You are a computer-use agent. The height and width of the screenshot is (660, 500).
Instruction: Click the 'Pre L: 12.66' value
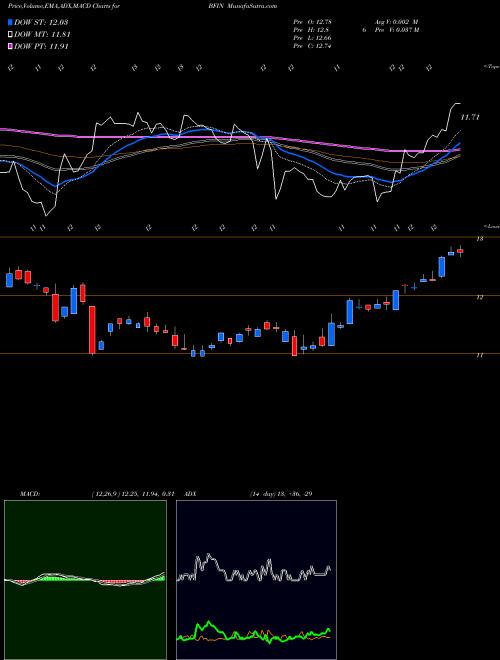pos(314,38)
